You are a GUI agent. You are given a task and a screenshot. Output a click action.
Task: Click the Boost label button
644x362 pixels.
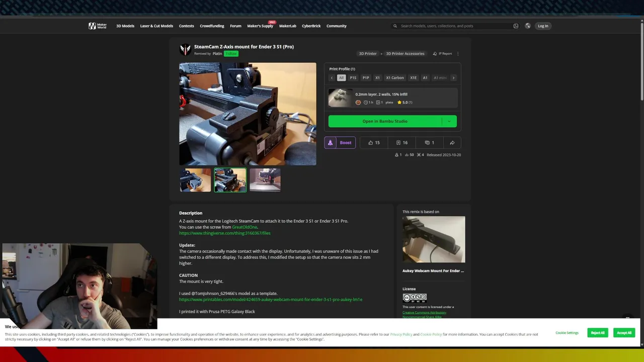point(346,143)
